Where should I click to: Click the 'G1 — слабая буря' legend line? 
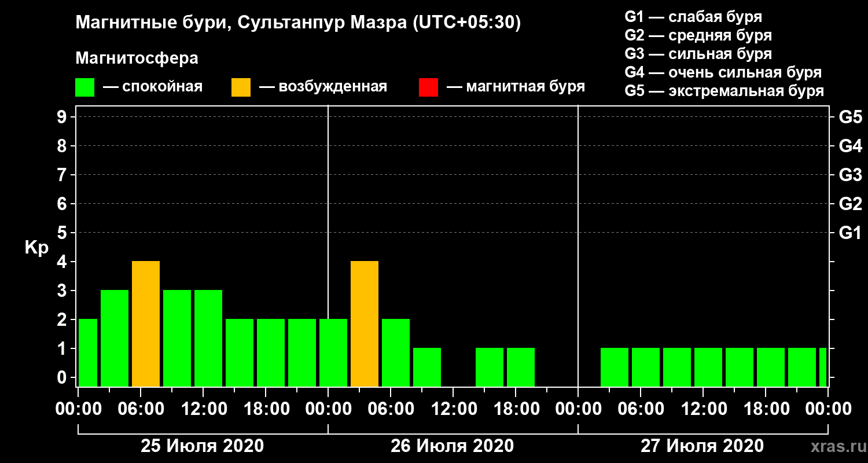[x=693, y=16]
